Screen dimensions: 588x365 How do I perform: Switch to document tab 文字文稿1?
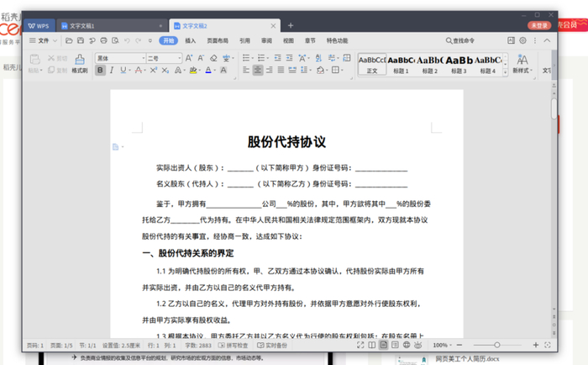click(82, 26)
